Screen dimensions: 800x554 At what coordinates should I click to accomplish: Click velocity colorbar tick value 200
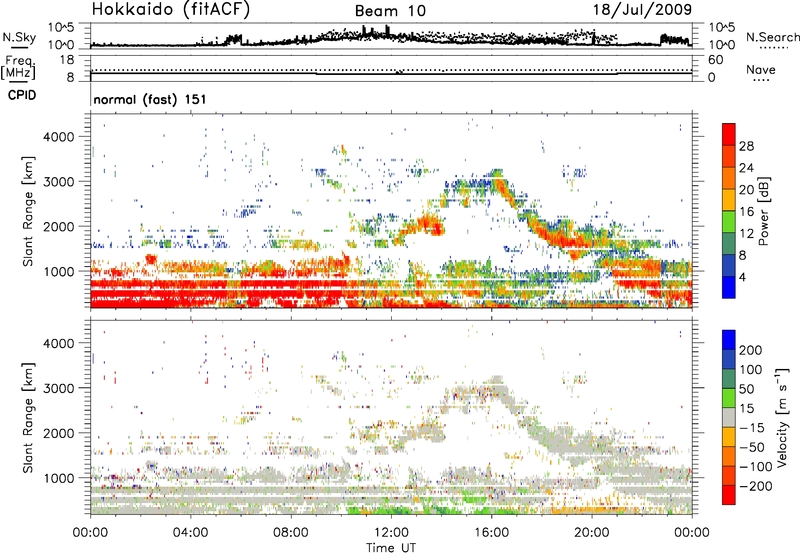pyautogui.click(x=751, y=350)
